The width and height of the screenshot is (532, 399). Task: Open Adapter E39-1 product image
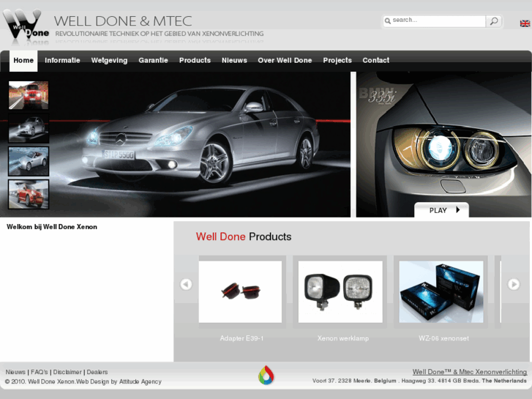pos(240,291)
